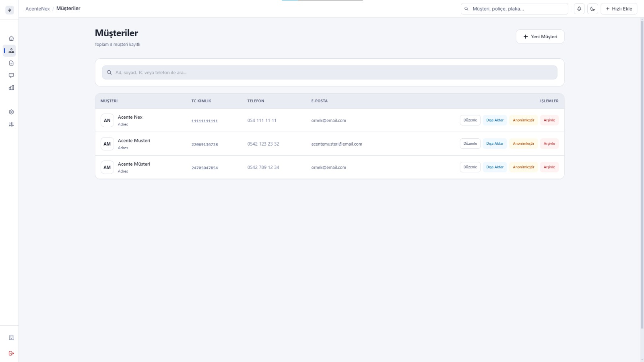Open the documents icon in sidebar
This screenshot has height=362, width=644.
click(11, 63)
